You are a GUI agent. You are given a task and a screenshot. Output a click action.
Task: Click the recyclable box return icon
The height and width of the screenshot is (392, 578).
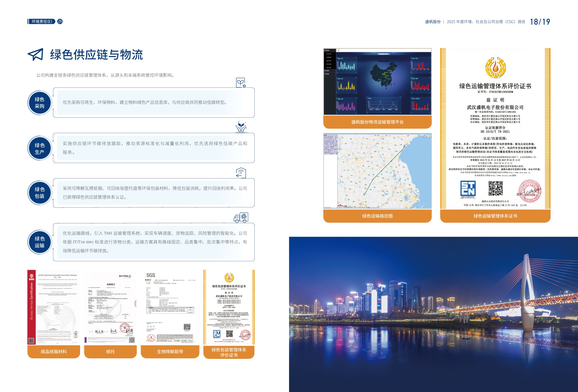click(x=241, y=173)
